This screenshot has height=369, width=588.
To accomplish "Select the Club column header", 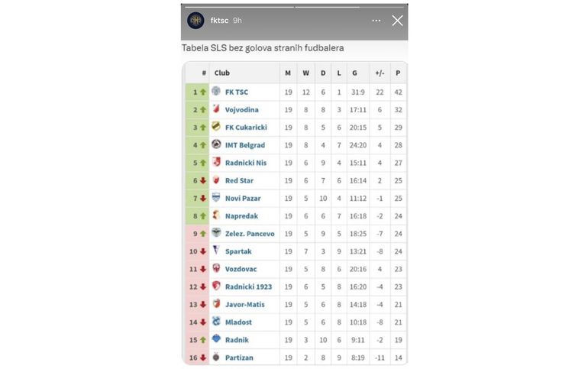I will click(222, 73).
